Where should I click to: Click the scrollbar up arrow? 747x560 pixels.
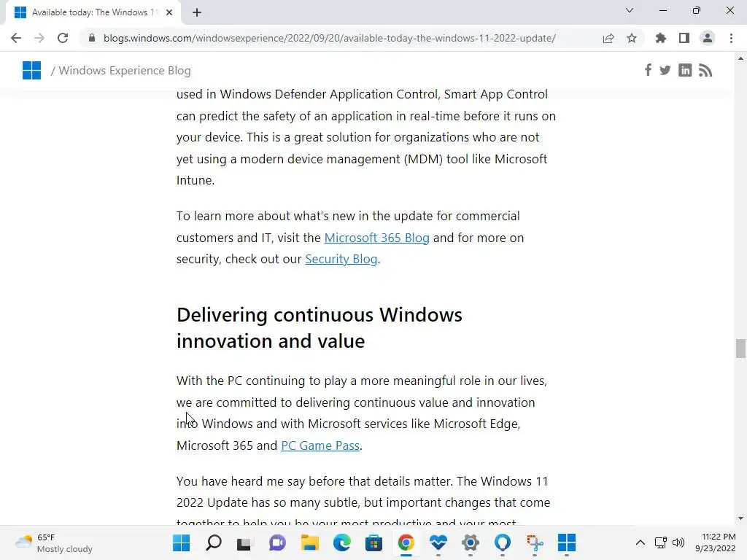tap(740, 58)
